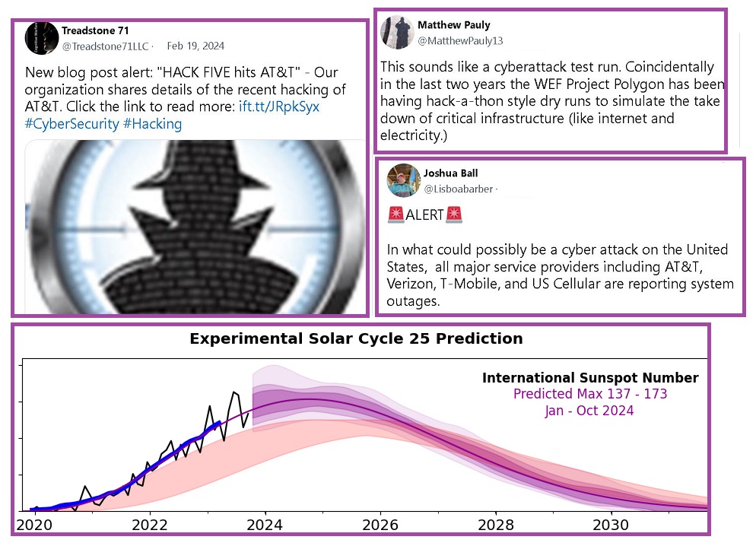Select the @MatthewPauly13 handle
Image resolution: width=756 pixels, height=543 pixels.
[x=459, y=40]
